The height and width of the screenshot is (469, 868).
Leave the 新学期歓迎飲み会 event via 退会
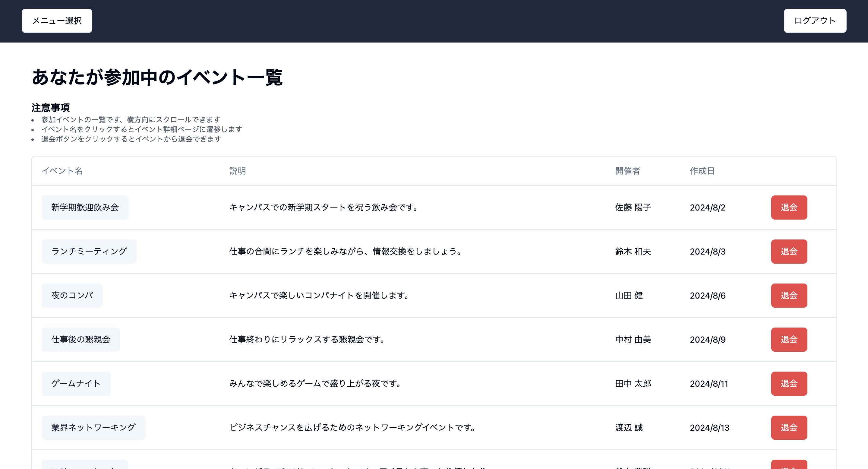click(789, 208)
